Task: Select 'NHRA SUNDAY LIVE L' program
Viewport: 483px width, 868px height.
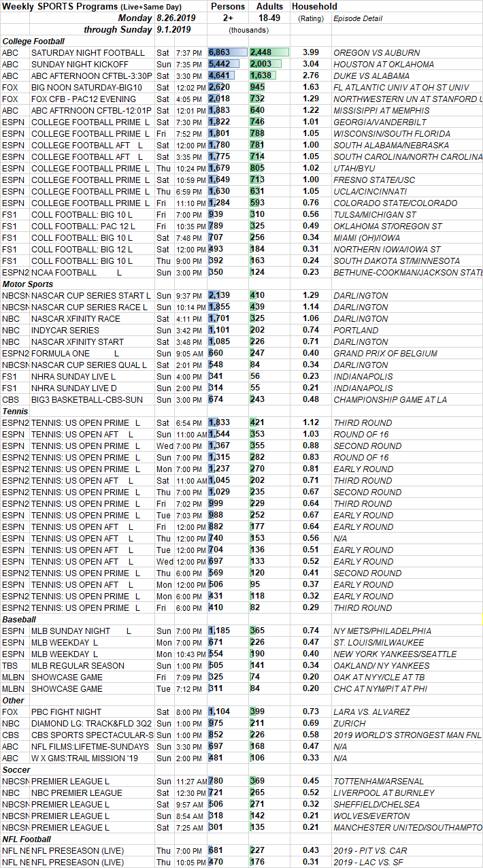Action: click(x=73, y=376)
